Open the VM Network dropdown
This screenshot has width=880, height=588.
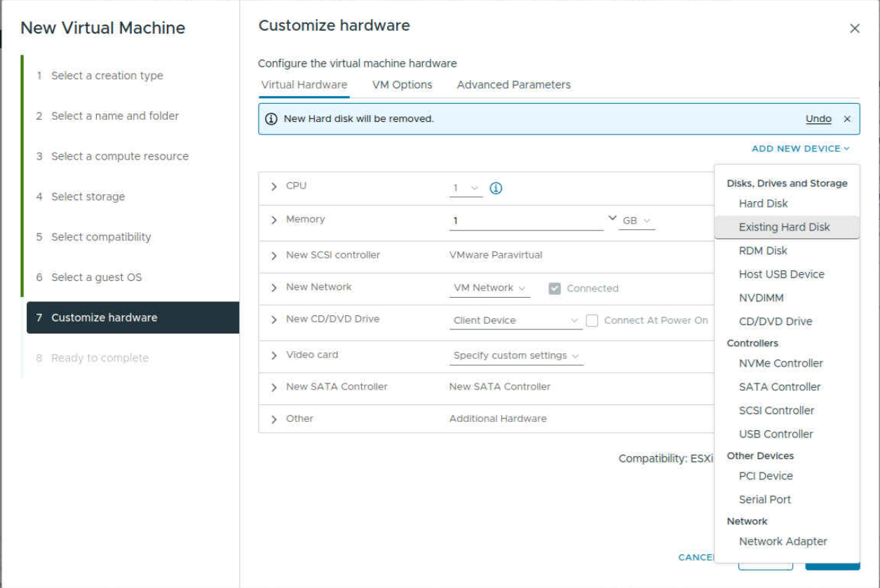click(489, 288)
